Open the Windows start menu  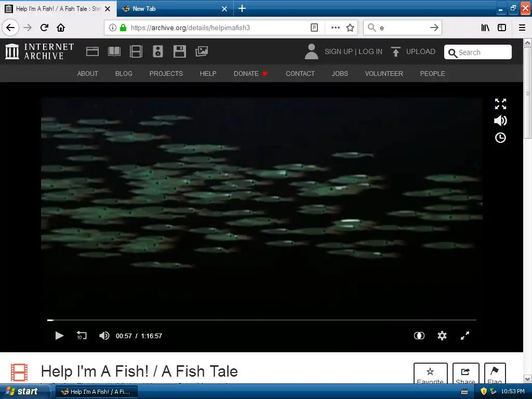pyautogui.click(x=24, y=392)
